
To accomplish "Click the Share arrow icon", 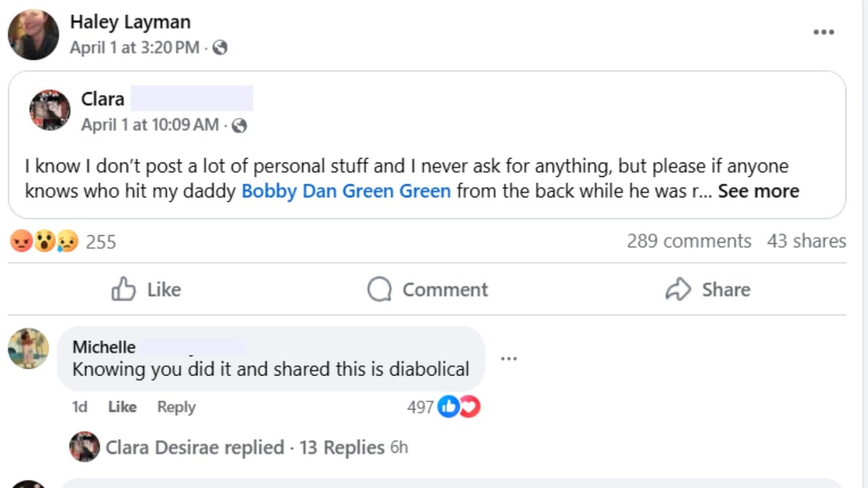I will (678, 289).
